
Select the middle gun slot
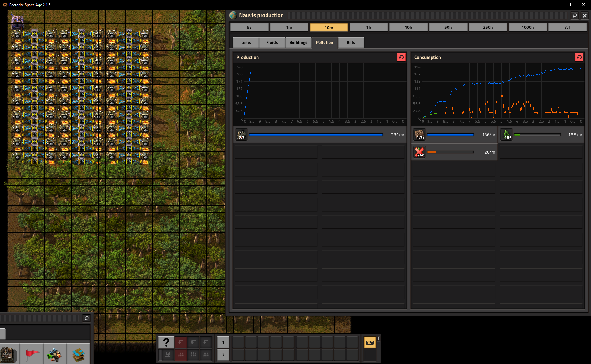click(193, 342)
